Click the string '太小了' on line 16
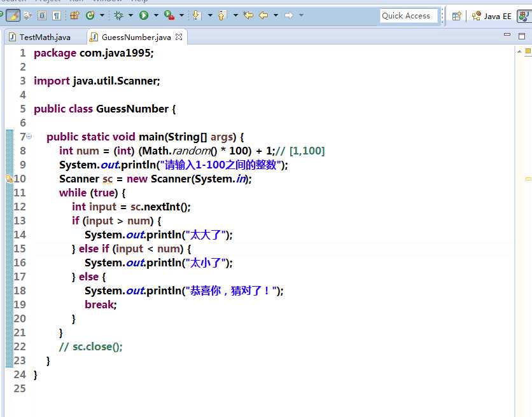 click(206, 263)
